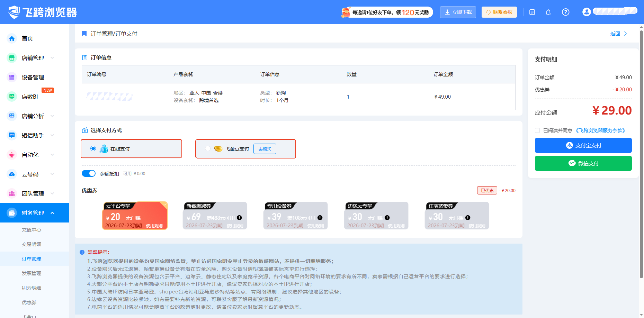Select the 飞金豆支付 radio button

[208, 148]
